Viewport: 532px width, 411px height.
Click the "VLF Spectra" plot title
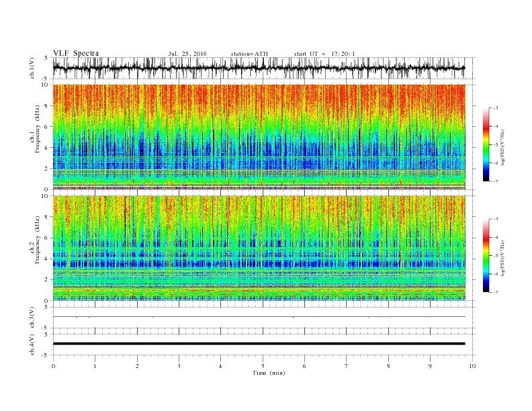(x=76, y=53)
